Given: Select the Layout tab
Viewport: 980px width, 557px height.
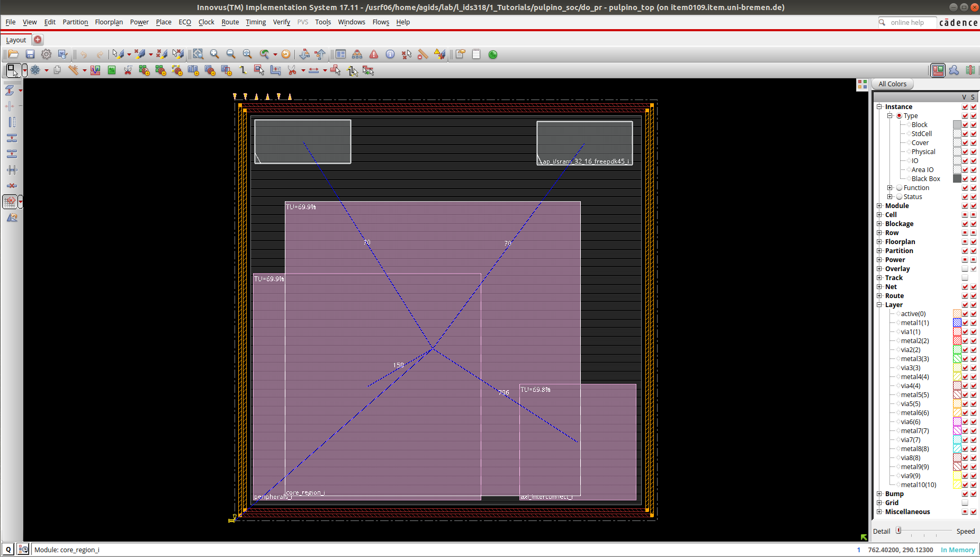Looking at the screenshot, I should (x=16, y=40).
